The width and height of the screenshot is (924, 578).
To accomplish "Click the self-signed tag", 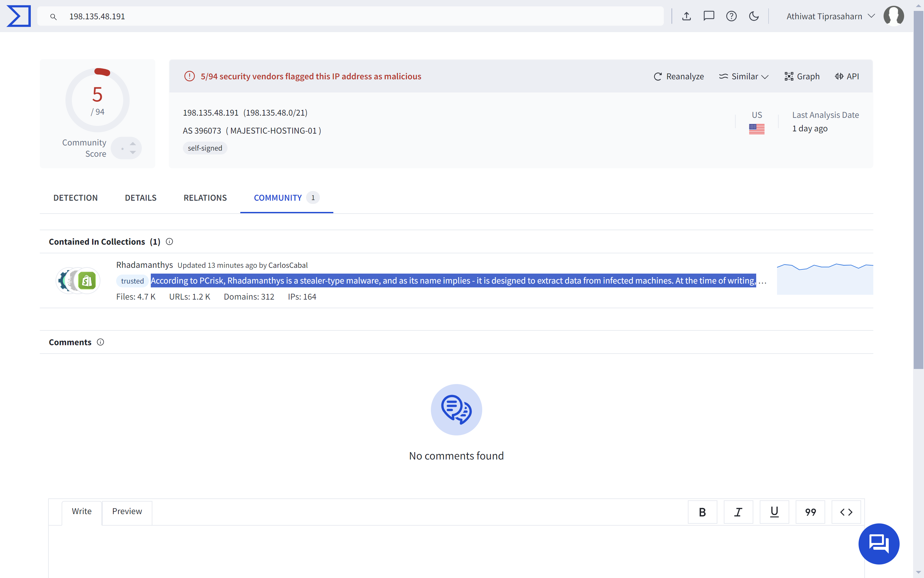I will (205, 148).
